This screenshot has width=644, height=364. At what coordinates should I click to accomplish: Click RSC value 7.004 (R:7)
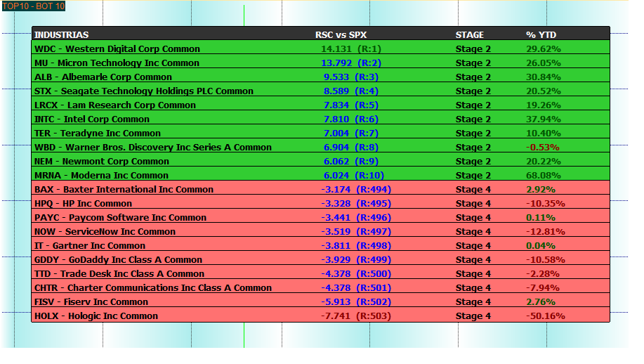pyautogui.click(x=350, y=133)
